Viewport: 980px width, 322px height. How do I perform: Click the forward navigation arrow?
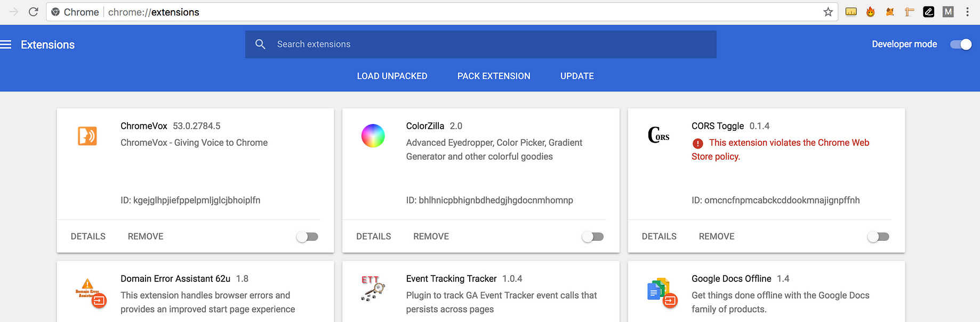pos(14,12)
